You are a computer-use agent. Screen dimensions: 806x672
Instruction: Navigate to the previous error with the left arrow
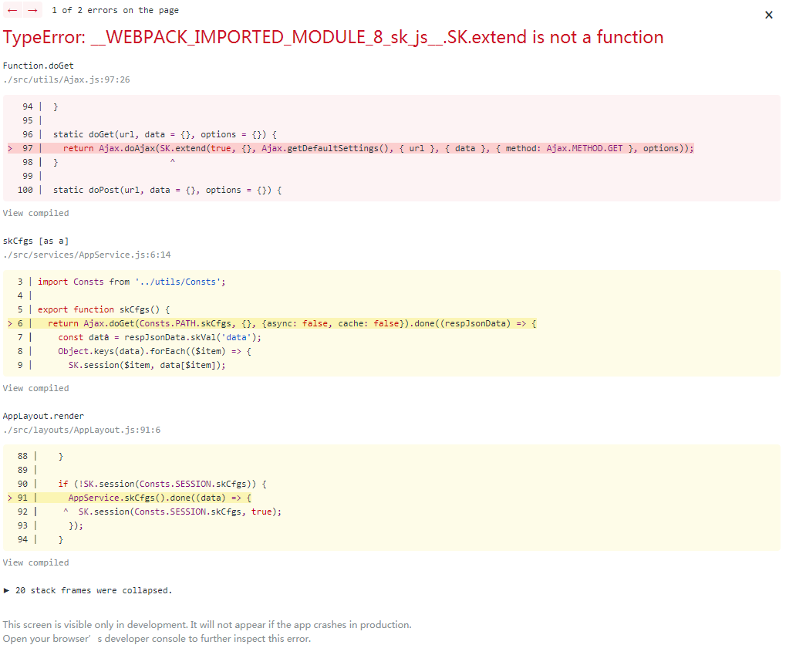coord(11,10)
